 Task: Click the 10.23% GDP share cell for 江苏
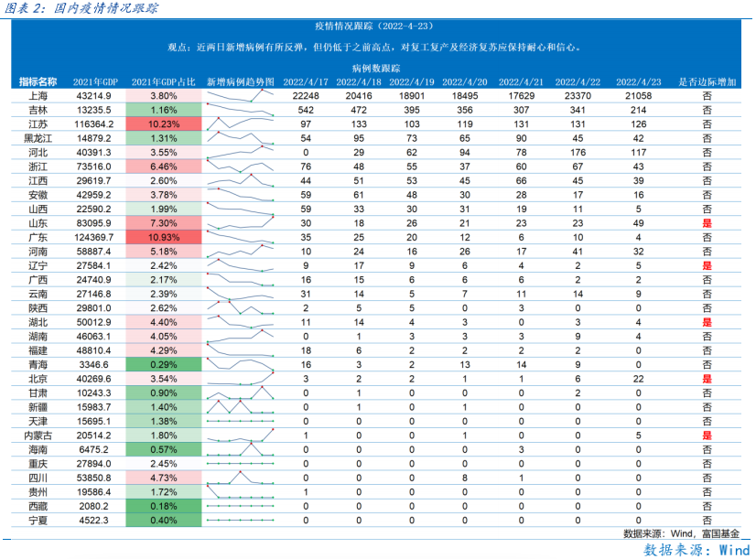tap(164, 124)
